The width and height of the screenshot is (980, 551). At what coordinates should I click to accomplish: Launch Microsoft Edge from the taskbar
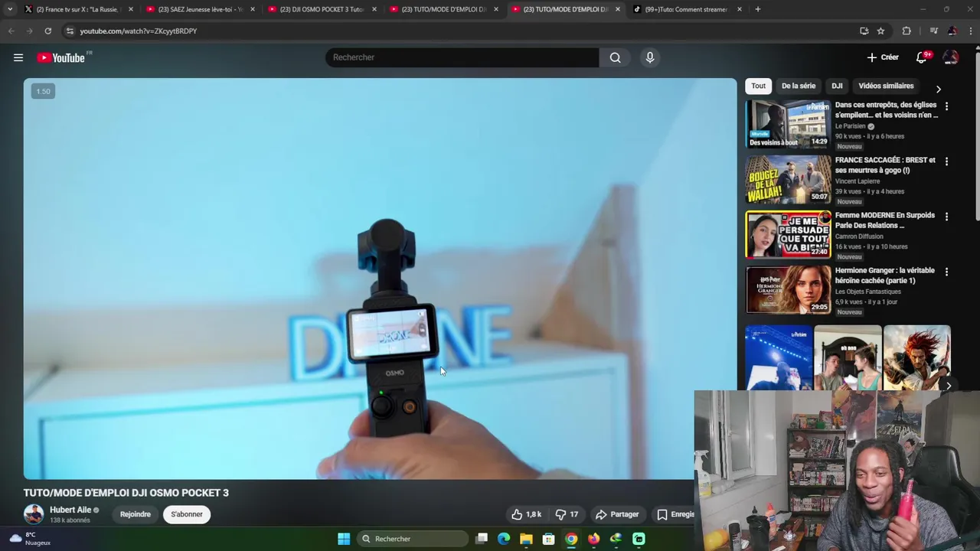tap(504, 539)
